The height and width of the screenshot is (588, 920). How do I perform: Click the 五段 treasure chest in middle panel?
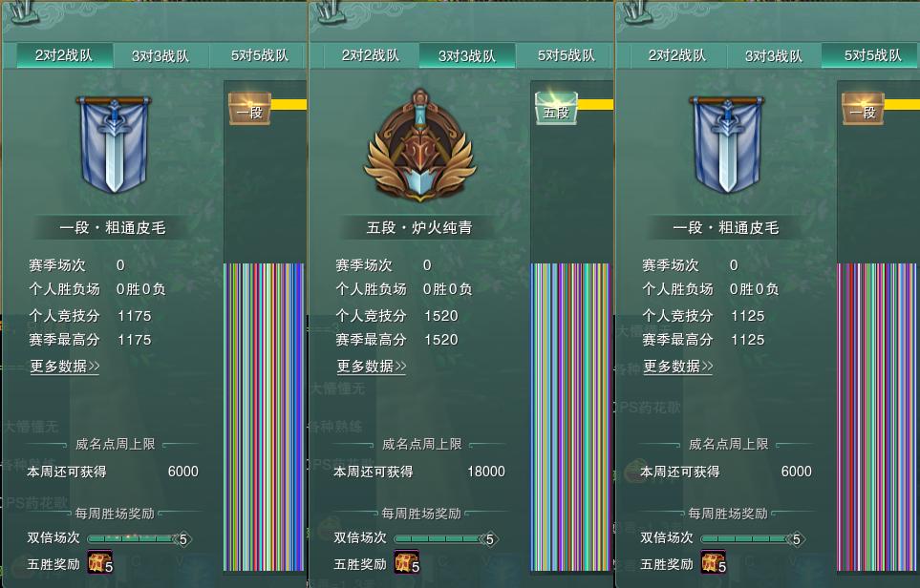click(x=556, y=109)
